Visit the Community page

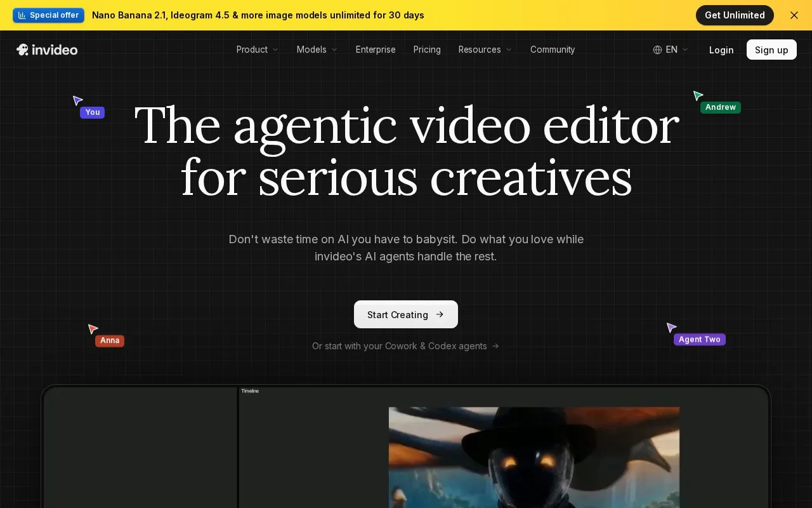[553, 50]
